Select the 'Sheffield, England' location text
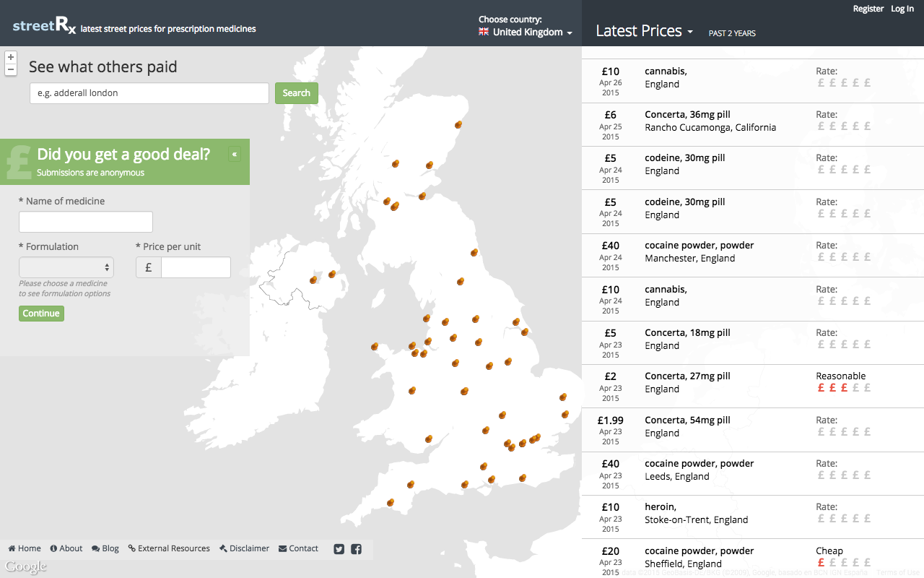Viewport: 924px width, 578px height. coord(683,564)
